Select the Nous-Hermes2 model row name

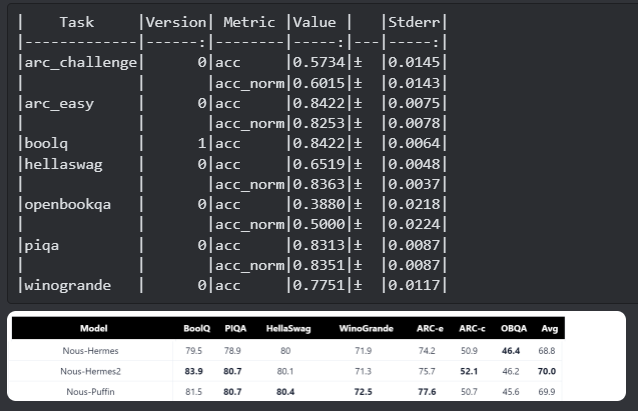[90, 371]
